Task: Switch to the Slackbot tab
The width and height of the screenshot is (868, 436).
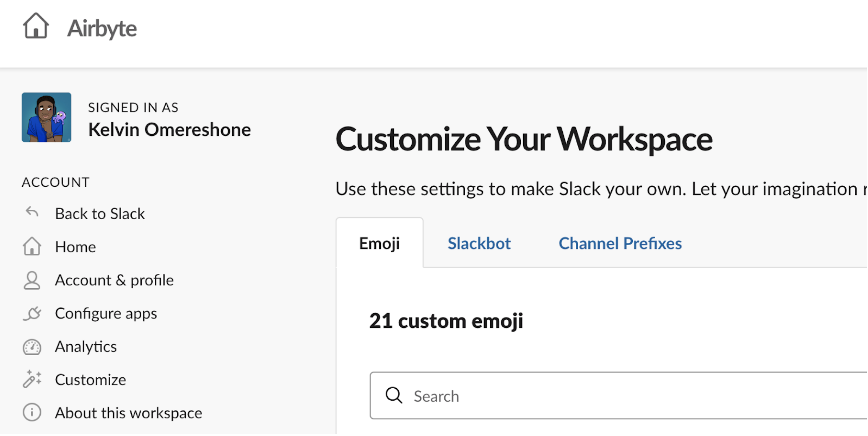Action: coord(479,243)
